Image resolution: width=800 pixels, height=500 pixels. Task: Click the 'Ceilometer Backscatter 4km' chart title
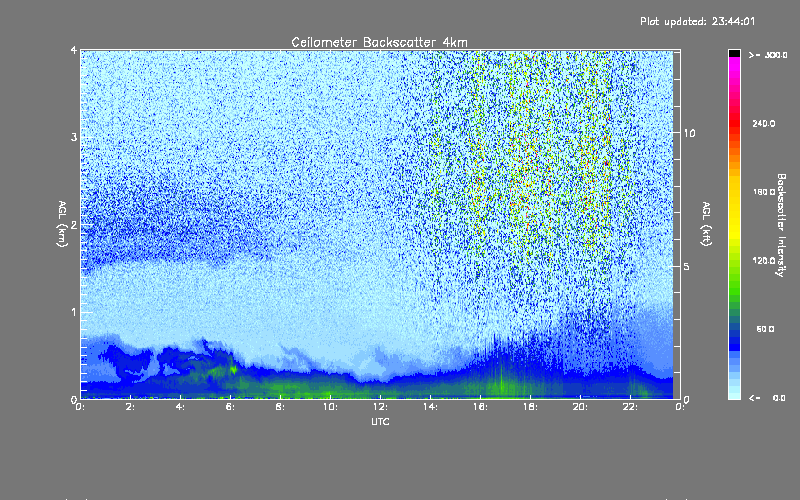click(379, 42)
